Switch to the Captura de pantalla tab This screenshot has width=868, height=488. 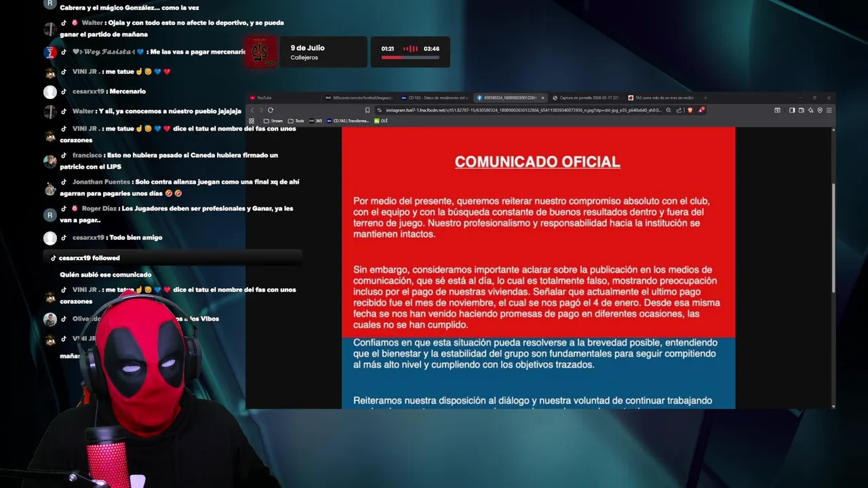click(586, 98)
